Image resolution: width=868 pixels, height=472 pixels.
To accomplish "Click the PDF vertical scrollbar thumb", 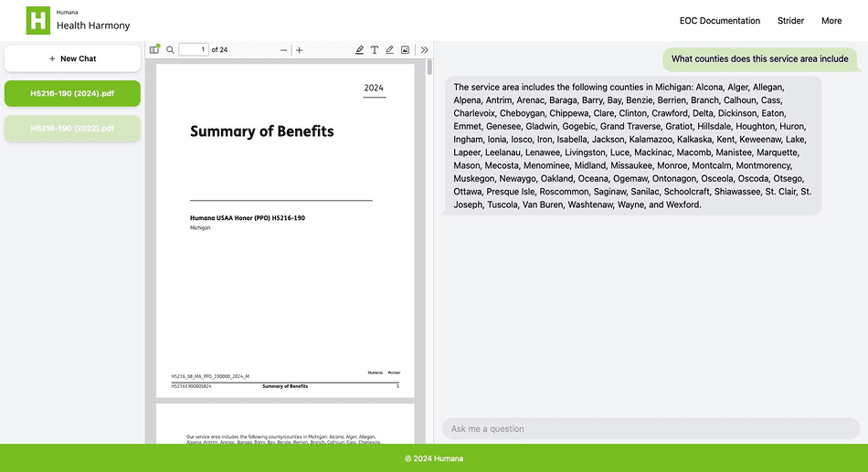I will (x=429, y=68).
